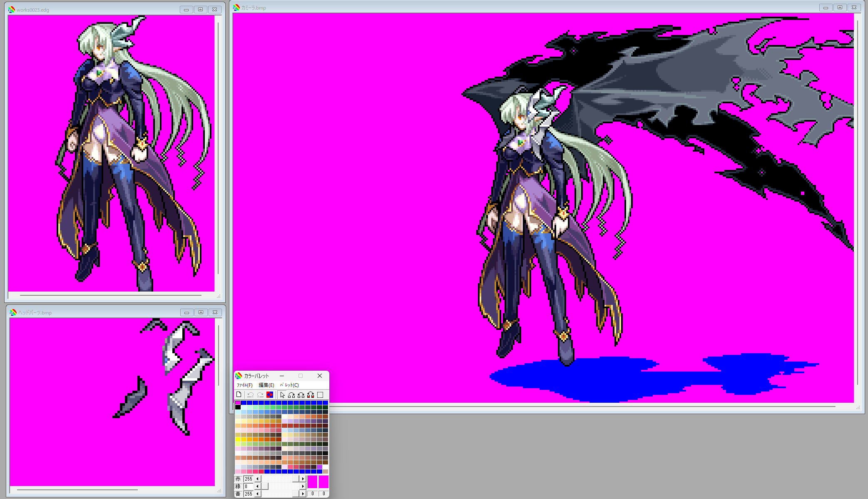The height and width of the screenshot is (499, 868).
Task: Click the right index field under the preview swatches
Action: click(323, 494)
